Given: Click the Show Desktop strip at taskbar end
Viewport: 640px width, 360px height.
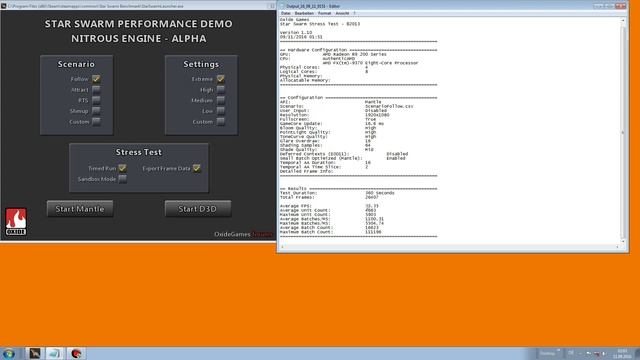Looking at the screenshot, I should point(637,353).
